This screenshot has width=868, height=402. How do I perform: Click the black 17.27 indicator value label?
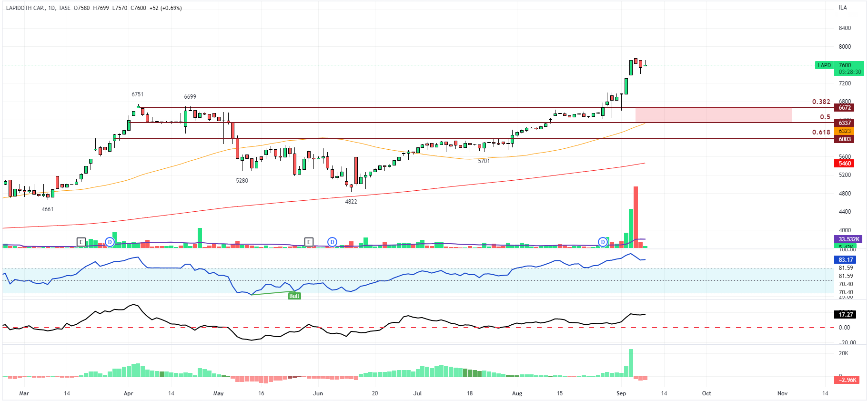pos(845,315)
